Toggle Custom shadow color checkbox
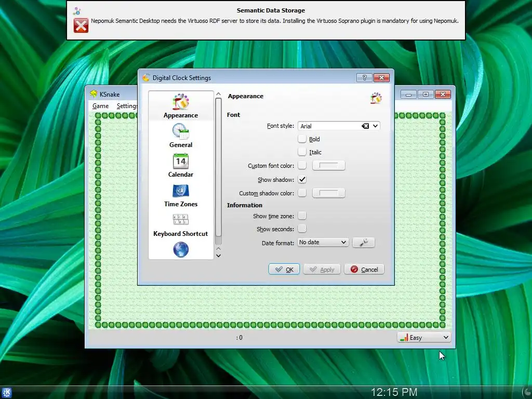The image size is (532, 399). pyautogui.click(x=302, y=193)
